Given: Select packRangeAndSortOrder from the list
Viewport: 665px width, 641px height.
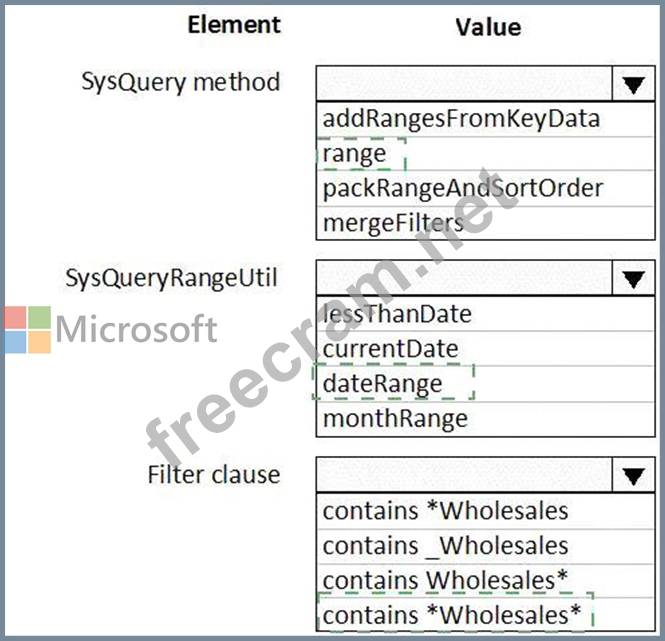Looking at the screenshot, I should (x=463, y=188).
